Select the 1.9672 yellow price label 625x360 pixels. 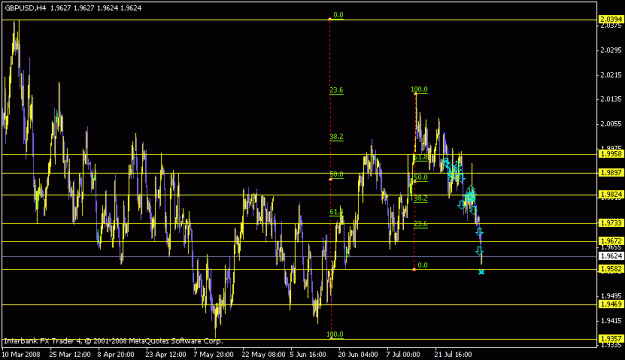point(611,241)
